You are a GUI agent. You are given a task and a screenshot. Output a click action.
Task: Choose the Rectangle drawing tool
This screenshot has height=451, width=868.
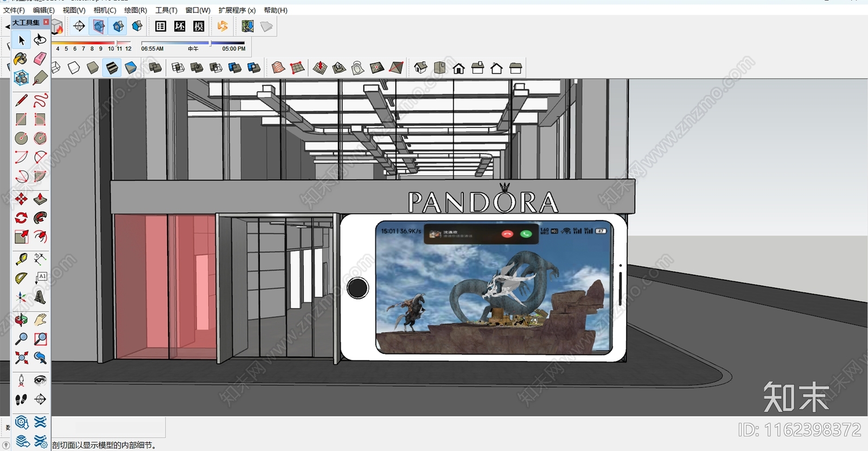pyautogui.click(x=21, y=119)
